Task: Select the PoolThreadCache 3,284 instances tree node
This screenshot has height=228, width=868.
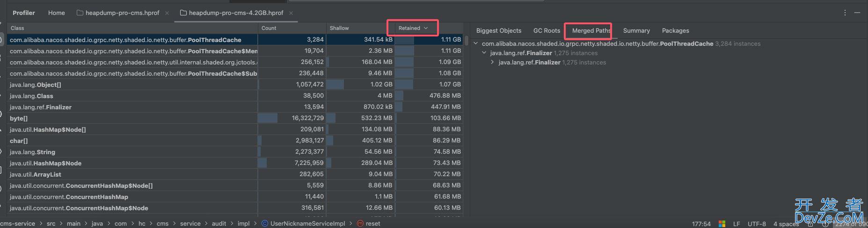Action: (621, 44)
